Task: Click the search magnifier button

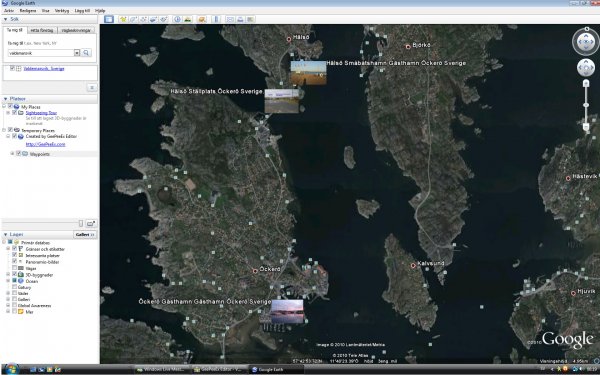Action: pos(86,53)
